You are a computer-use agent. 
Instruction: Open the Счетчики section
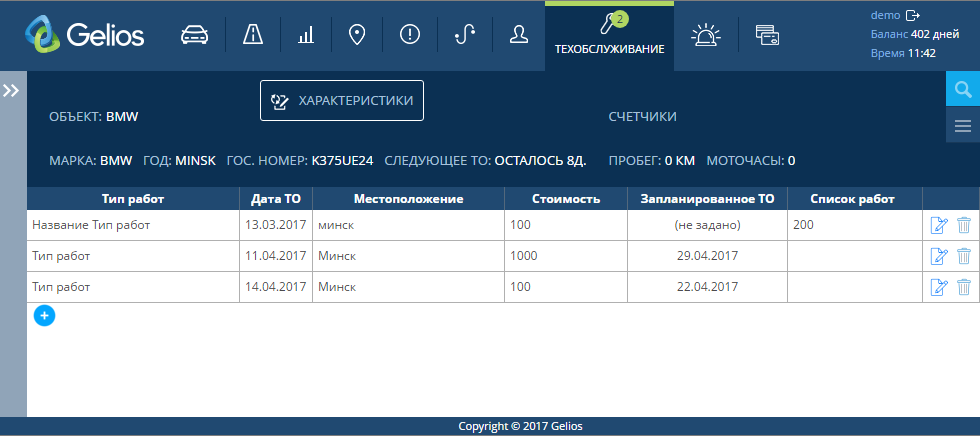coord(642,117)
